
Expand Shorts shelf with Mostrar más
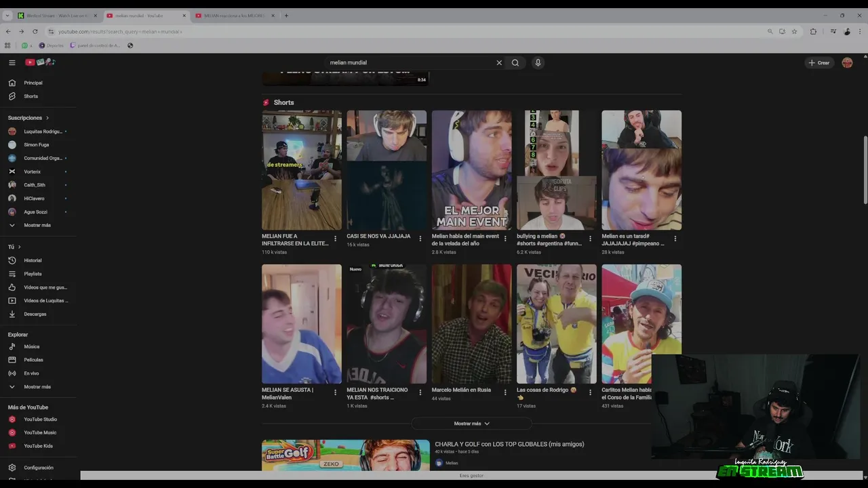[x=471, y=424]
